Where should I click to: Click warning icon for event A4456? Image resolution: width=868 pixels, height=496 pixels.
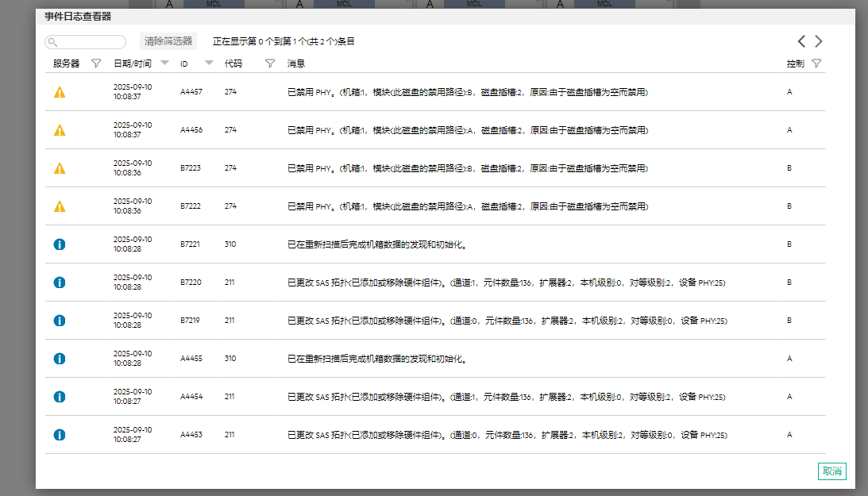[x=60, y=130]
